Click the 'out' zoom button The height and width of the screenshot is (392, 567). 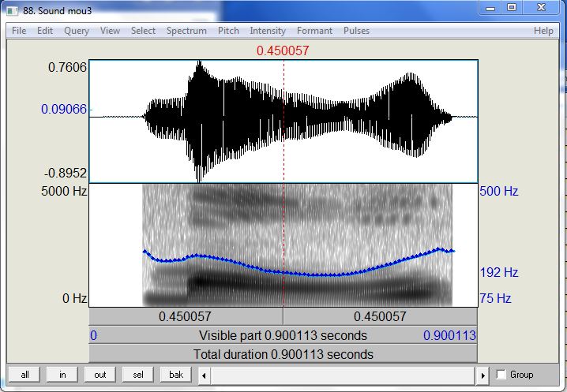[x=100, y=375]
